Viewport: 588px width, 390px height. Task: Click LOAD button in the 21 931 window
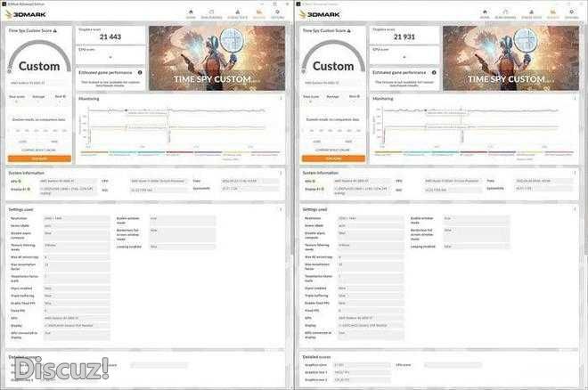coord(317,142)
